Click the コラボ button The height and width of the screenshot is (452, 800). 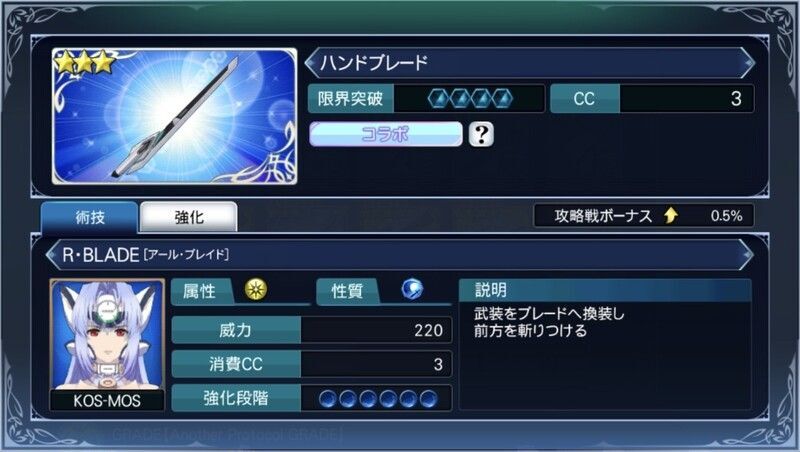coord(386,134)
